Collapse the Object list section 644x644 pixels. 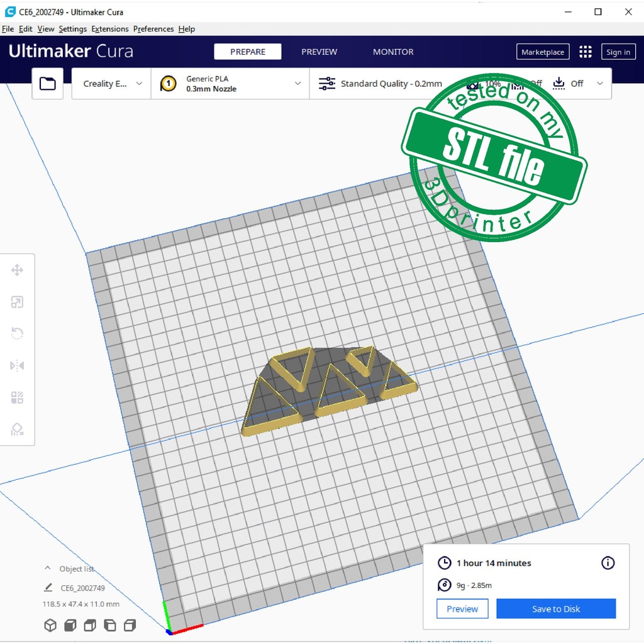(x=48, y=569)
